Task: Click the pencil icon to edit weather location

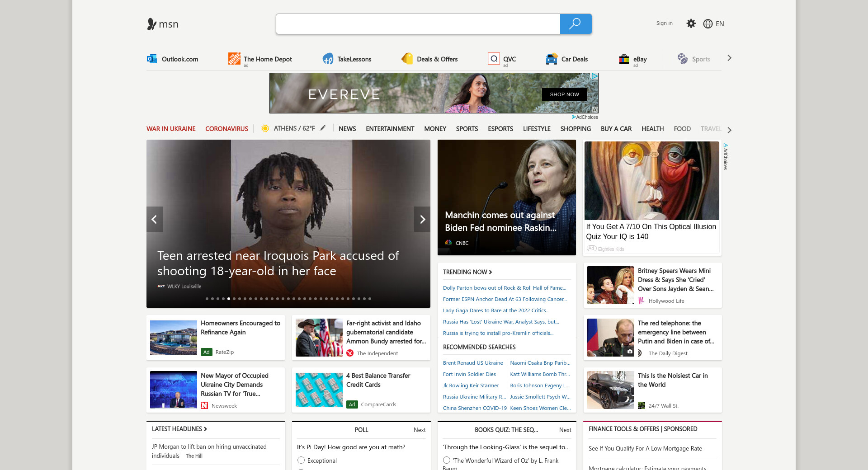Action: coord(323,128)
